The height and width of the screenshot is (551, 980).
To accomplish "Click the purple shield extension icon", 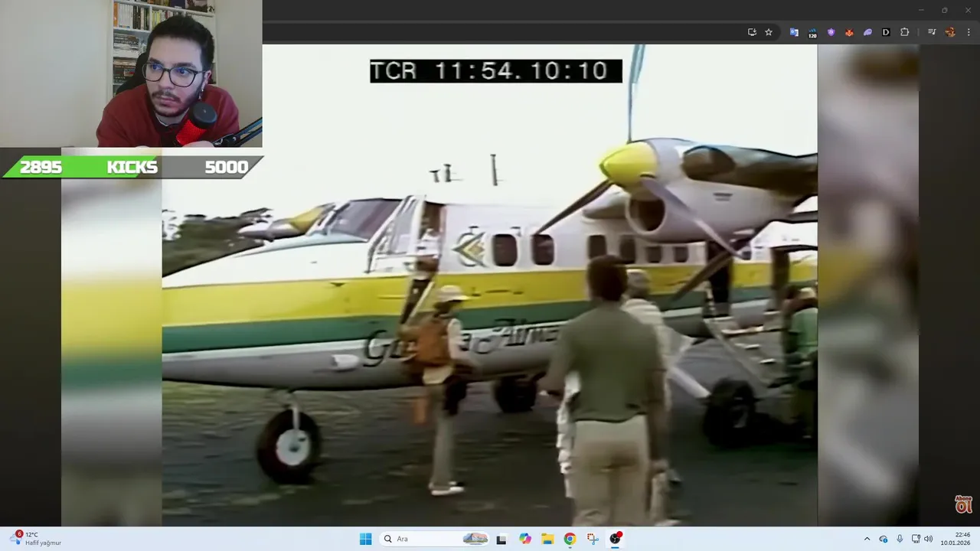I will (x=831, y=32).
